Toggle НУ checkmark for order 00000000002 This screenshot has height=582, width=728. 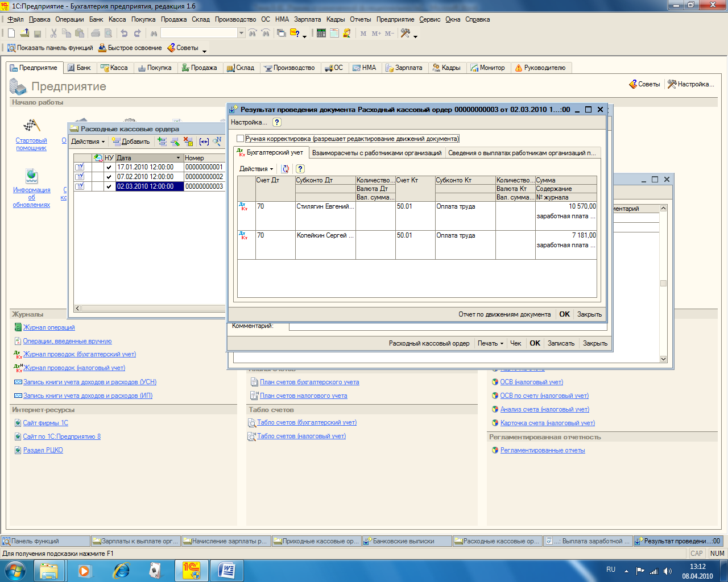[109, 177]
